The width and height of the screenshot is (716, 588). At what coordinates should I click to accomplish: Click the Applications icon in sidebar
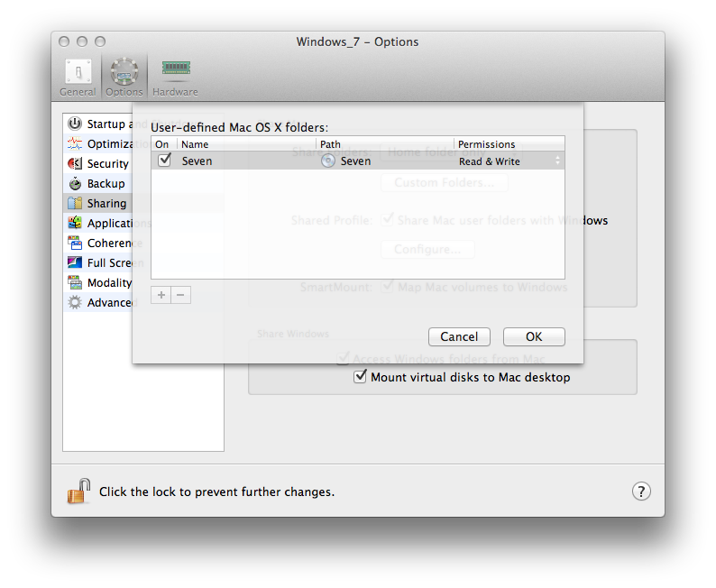point(75,224)
